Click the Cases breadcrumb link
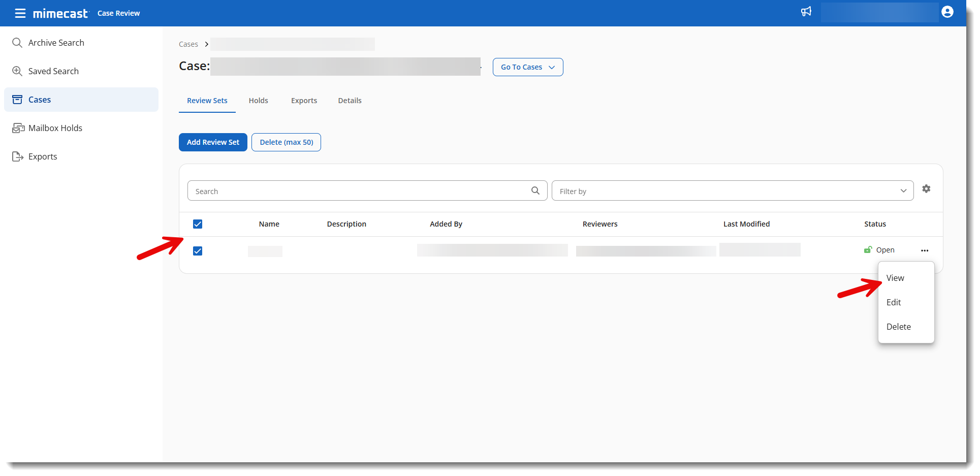Viewport: 980px width, 476px height. point(188,44)
